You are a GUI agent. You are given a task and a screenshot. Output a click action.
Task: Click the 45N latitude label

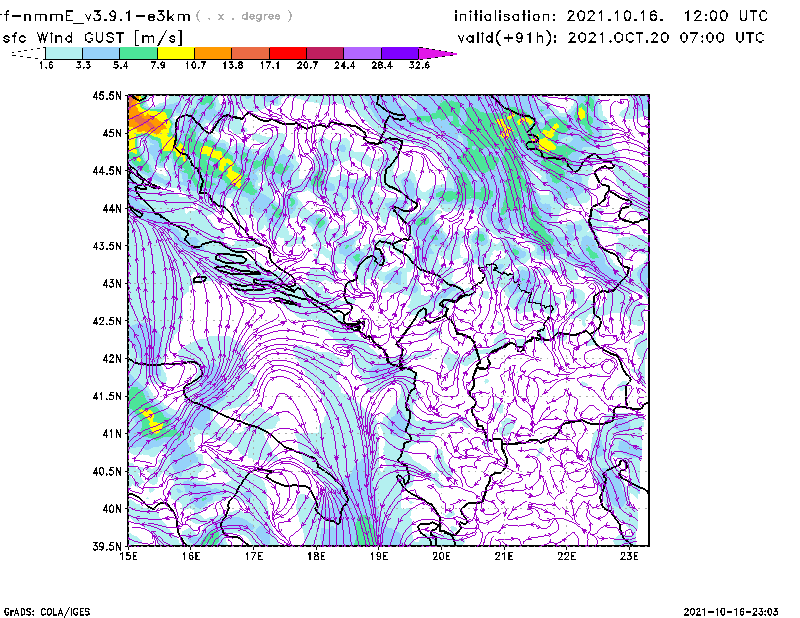(112, 133)
